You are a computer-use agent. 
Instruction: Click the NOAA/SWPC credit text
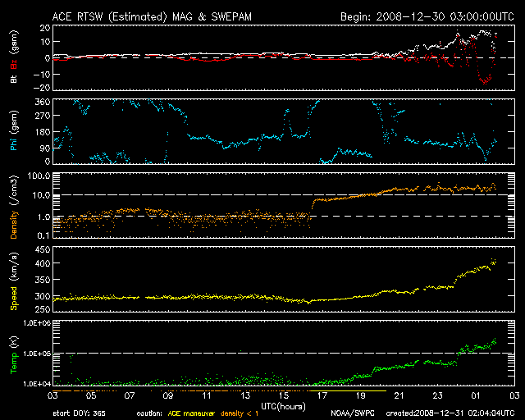(x=353, y=413)
